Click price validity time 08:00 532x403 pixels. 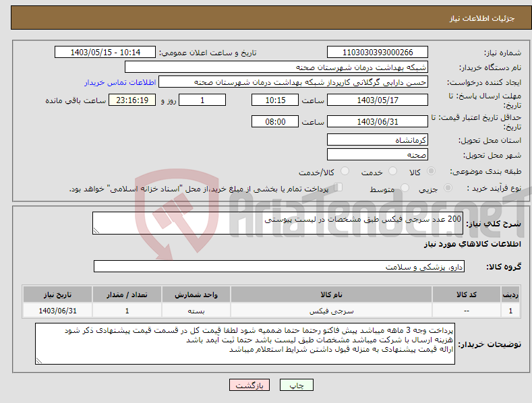tap(275, 121)
